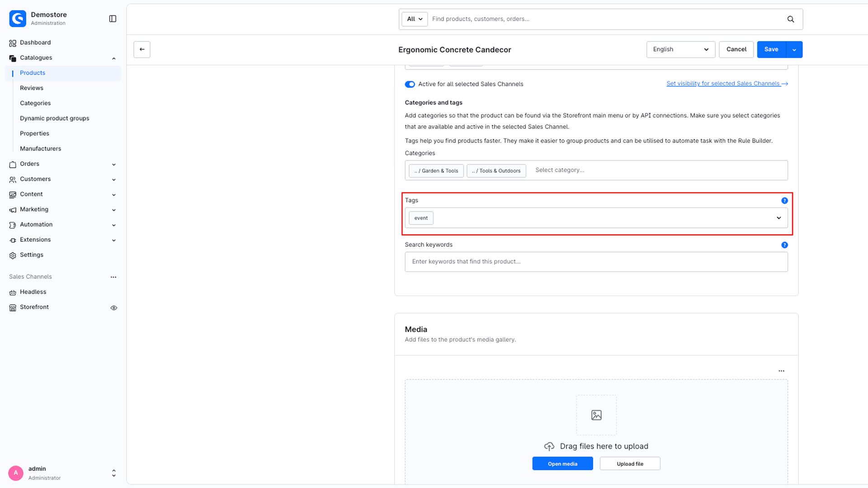Click the Cancel button

[736, 50]
